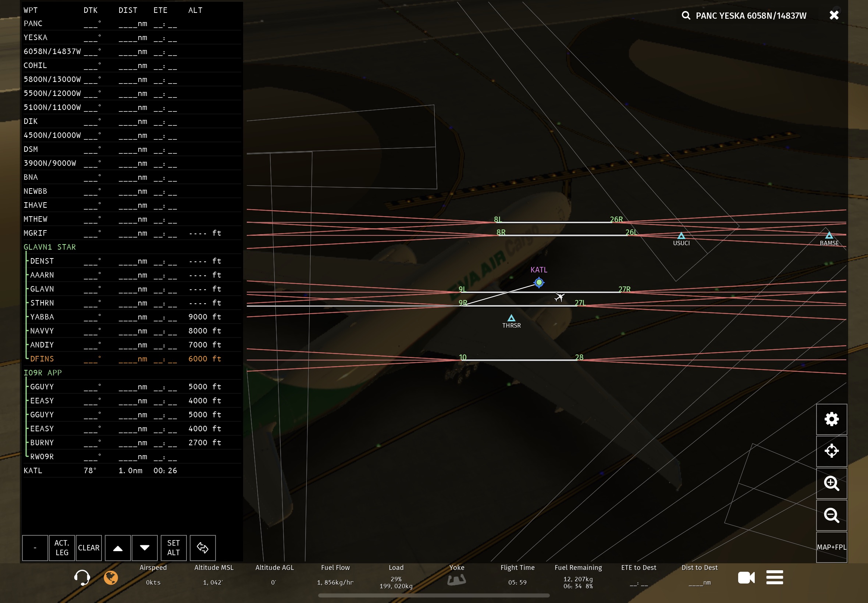
Task: Open ATC headset communications icon
Action: [x=82, y=577]
